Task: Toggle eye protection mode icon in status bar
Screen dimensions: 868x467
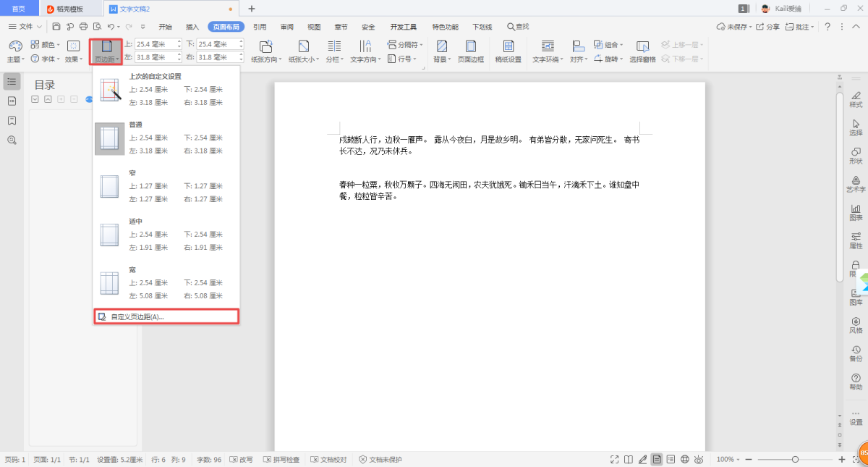Action: click(699, 460)
